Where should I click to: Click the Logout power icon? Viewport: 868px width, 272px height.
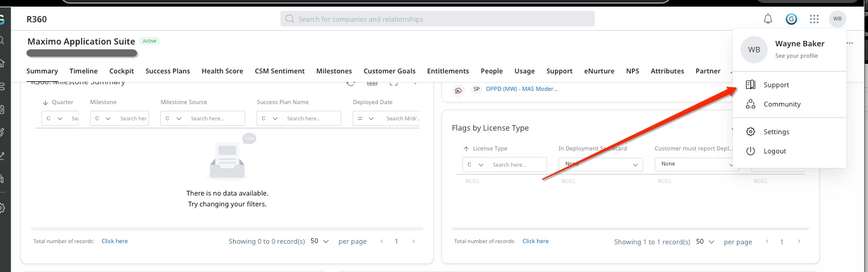click(750, 151)
